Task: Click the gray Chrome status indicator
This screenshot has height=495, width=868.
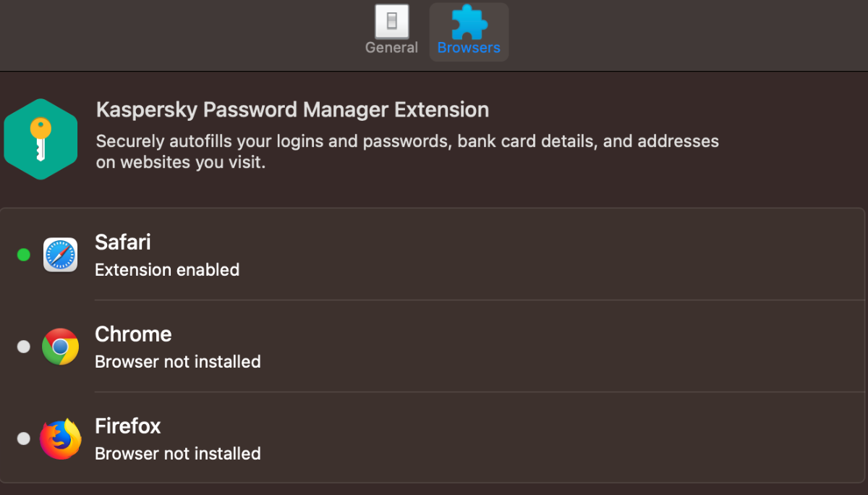Action: 24,347
